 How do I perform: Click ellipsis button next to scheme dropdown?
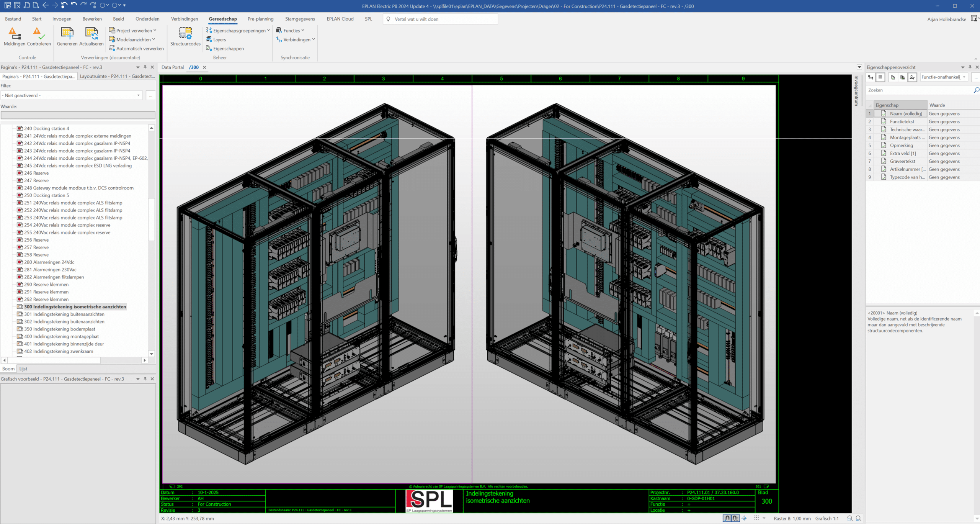point(976,77)
